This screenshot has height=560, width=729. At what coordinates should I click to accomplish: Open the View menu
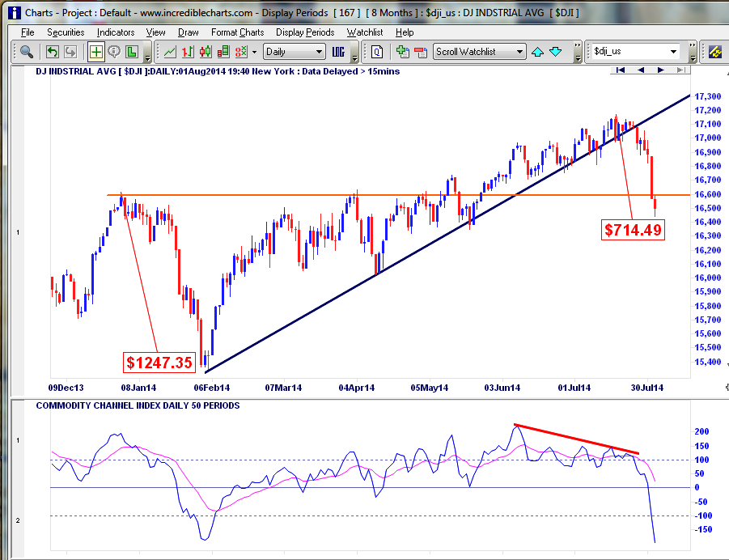155,32
